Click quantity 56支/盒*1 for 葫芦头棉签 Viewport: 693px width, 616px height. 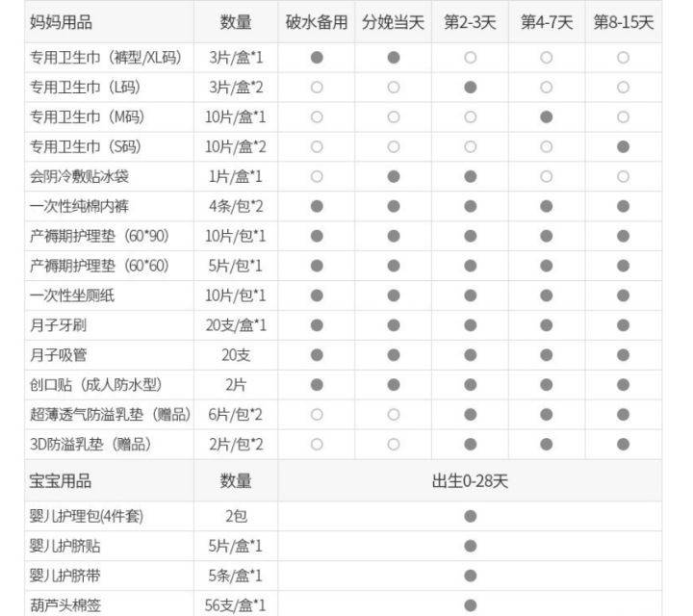click(236, 605)
